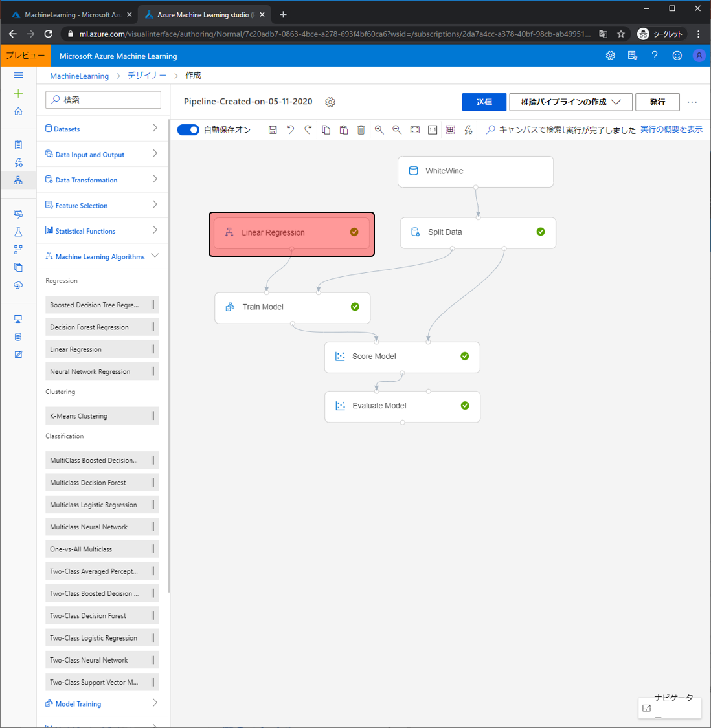This screenshot has height=728, width=711.
Task: Click the delete trash can icon
Action: pos(361,130)
